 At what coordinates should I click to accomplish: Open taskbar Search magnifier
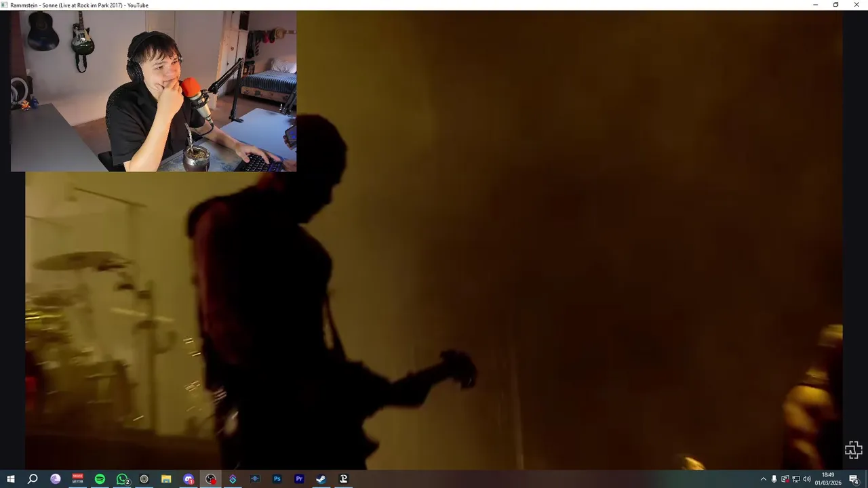coord(33,479)
